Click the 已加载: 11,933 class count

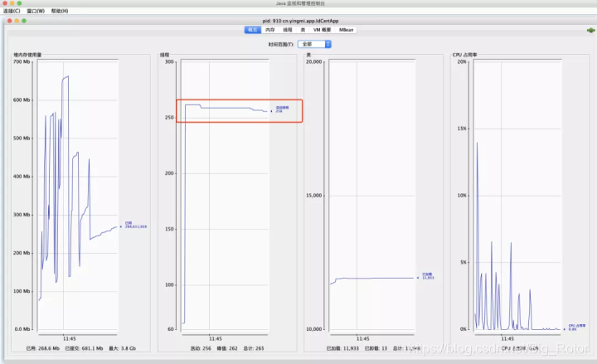click(342, 348)
